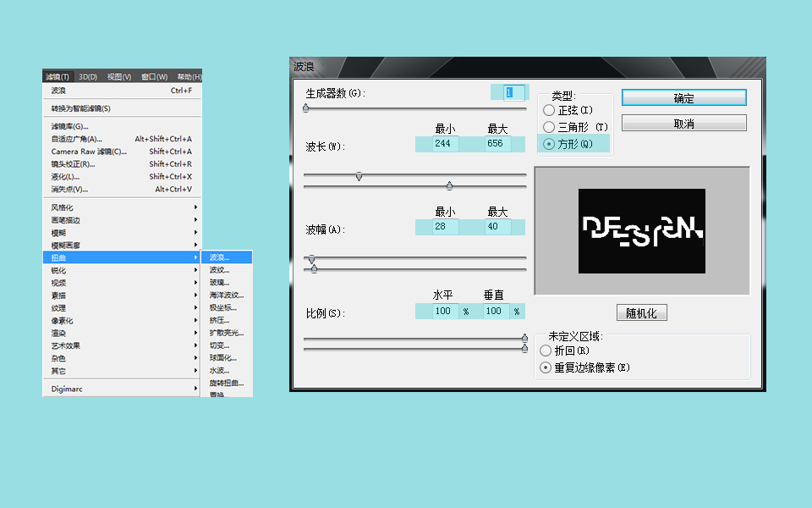
Task: Click the horizontal scale slider handle
Action: pyautogui.click(x=524, y=338)
